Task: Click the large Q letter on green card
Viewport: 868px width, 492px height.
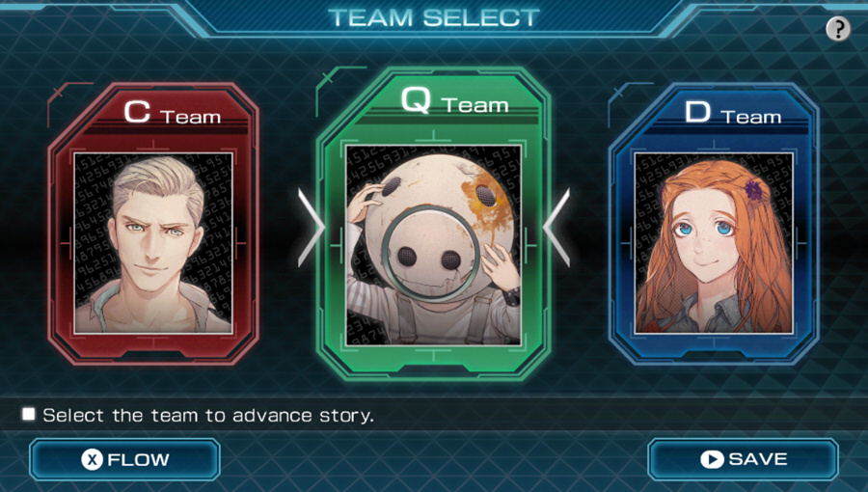Action: point(416,100)
